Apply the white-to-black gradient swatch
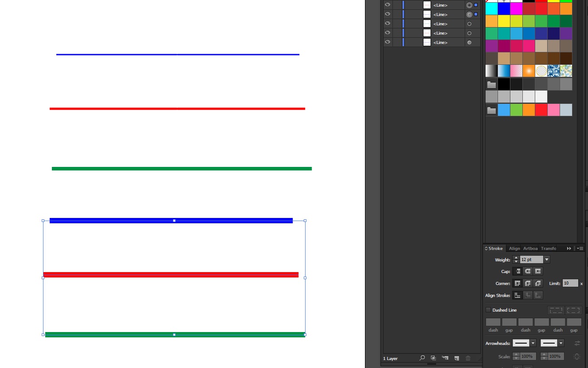The image size is (588, 368). [491, 71]
